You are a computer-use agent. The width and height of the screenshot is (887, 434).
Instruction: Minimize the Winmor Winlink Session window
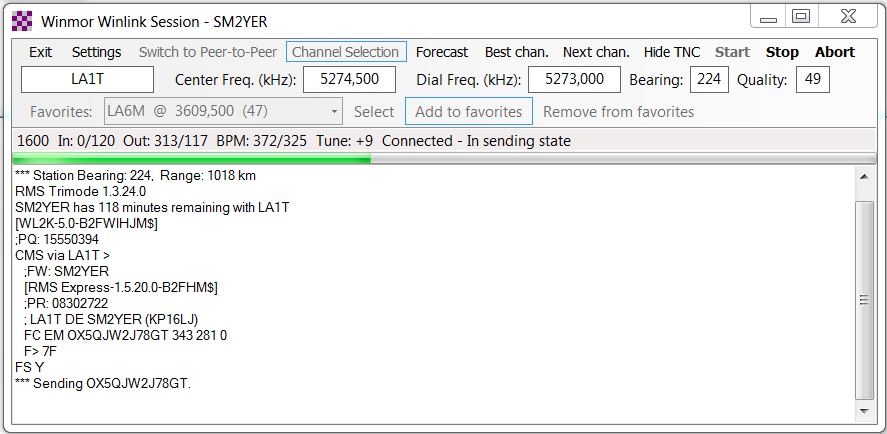pos(768,16)
